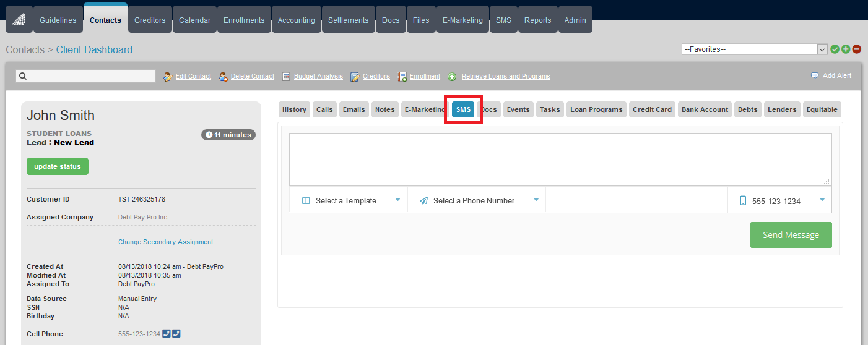Click the search magnifier icon
Screen dimensions: 868x345
click(22, 76)
